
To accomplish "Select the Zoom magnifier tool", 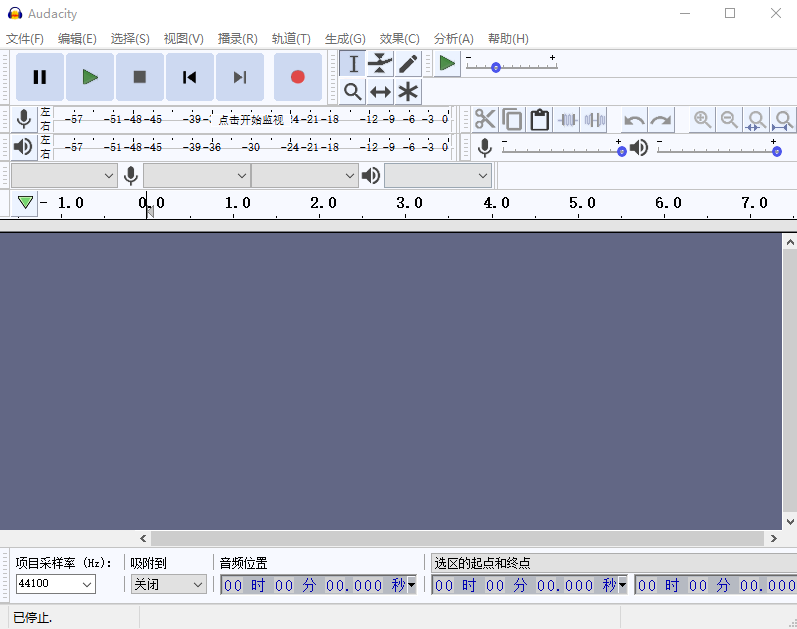I will click(352, 92).
